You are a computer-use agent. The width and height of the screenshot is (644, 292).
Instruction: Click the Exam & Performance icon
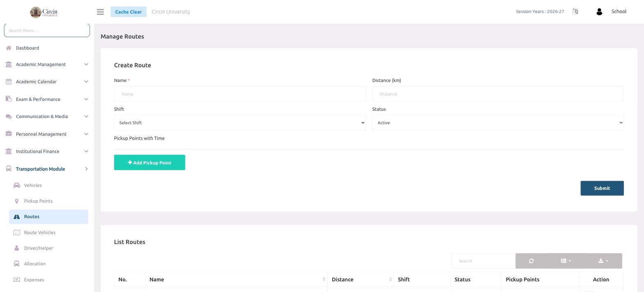[9, 99]
